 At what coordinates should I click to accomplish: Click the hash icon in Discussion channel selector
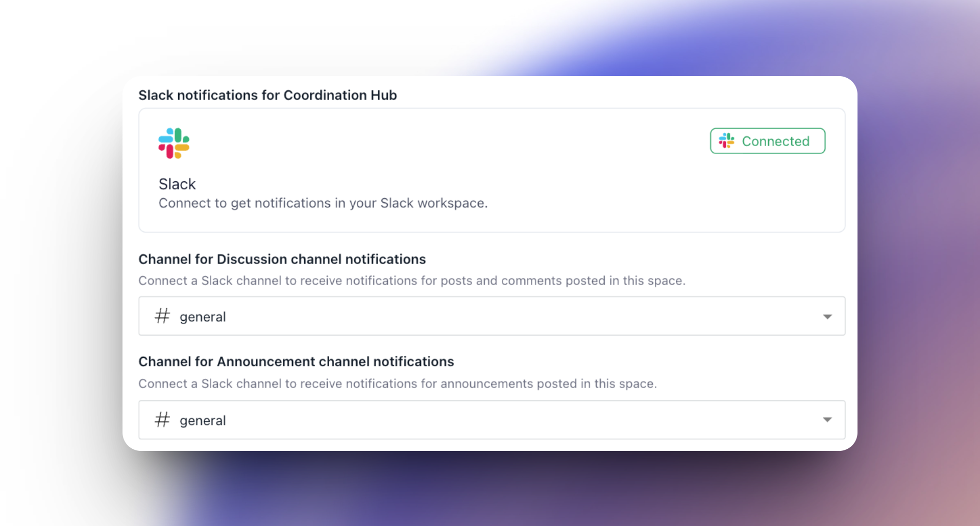[162, 316]
